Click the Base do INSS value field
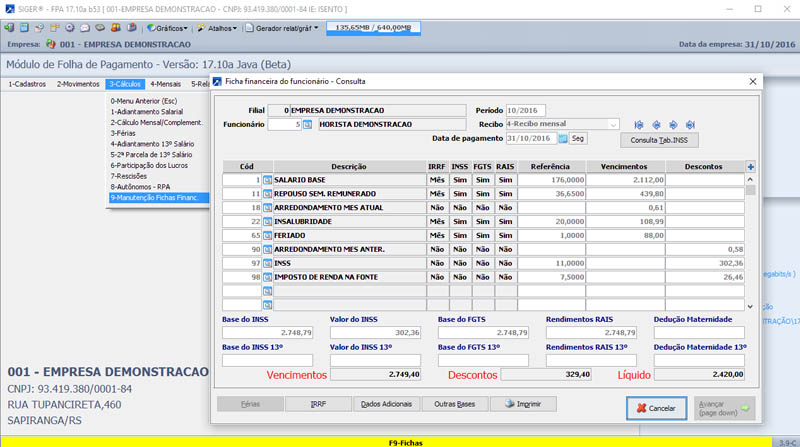Viewport: 800px width, 447px height. [x=267, y=333]
